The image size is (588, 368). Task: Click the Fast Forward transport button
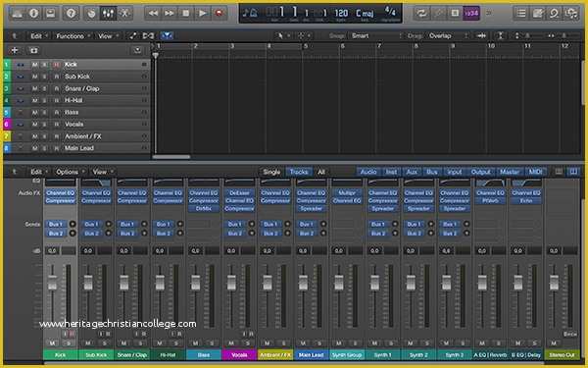pos(170,14)
